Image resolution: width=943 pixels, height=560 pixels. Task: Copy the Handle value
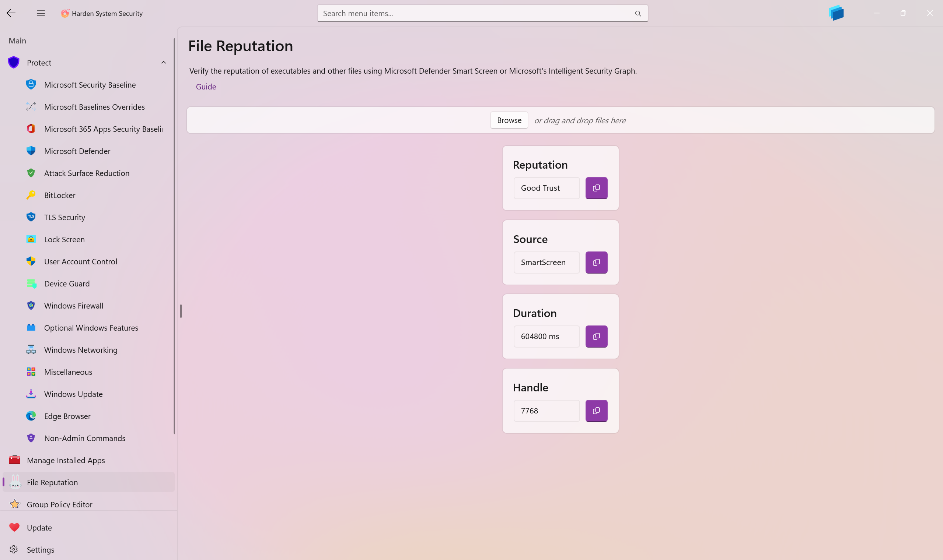(x=596, y=411)
